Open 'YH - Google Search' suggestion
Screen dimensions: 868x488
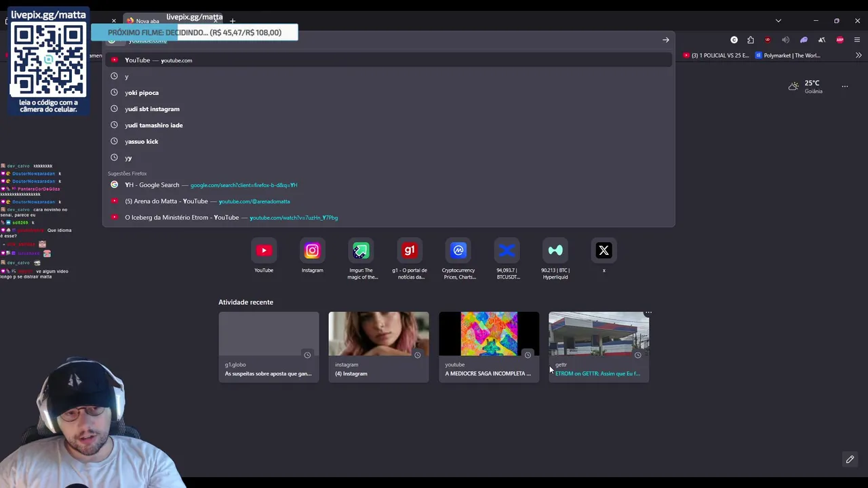tap(388, 185)
